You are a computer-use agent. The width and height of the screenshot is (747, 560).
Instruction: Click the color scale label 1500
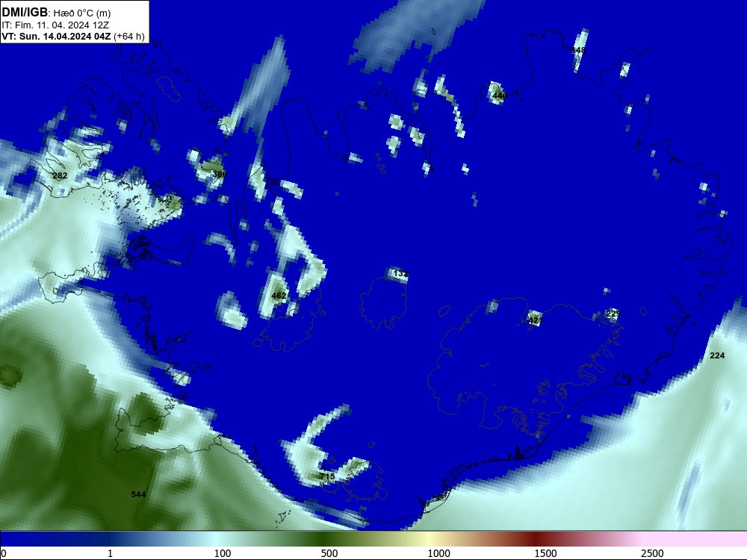coord(545,553)
